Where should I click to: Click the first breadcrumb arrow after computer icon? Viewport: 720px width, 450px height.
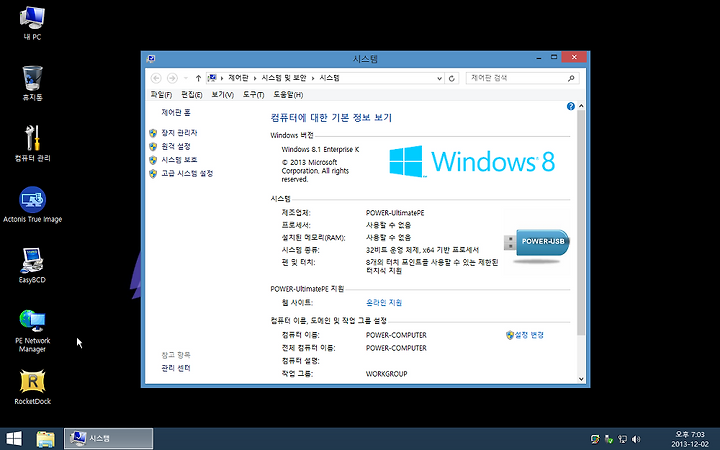(x=222, y=79)
